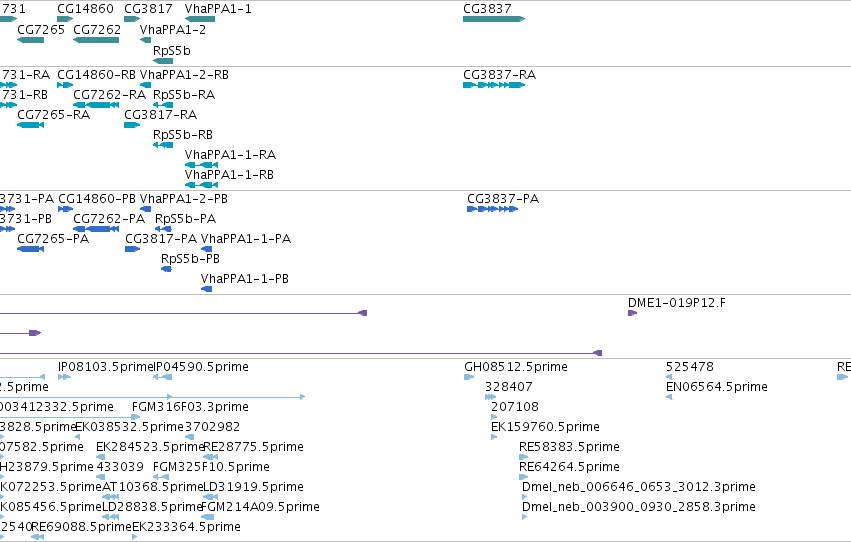Click EST label RE69088.5prime
Screen dimensions: 851x542
82,527
